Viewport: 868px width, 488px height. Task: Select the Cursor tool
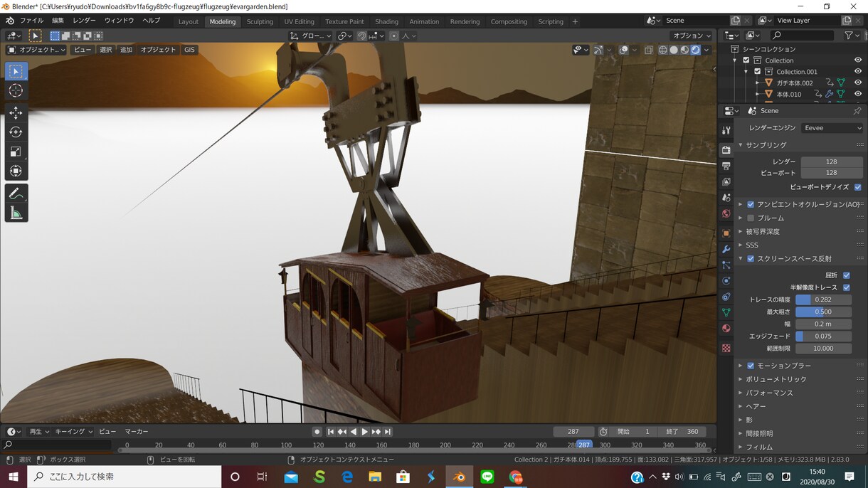(16, 91)
